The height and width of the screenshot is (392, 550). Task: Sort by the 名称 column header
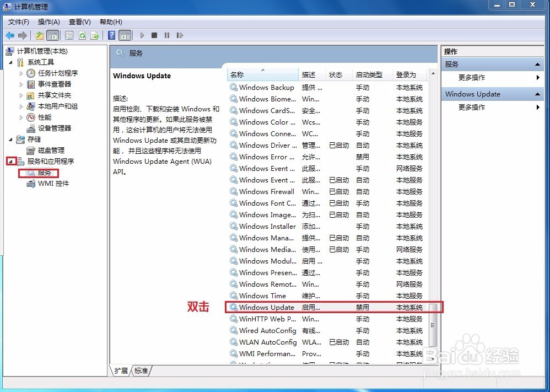point(262,74)
